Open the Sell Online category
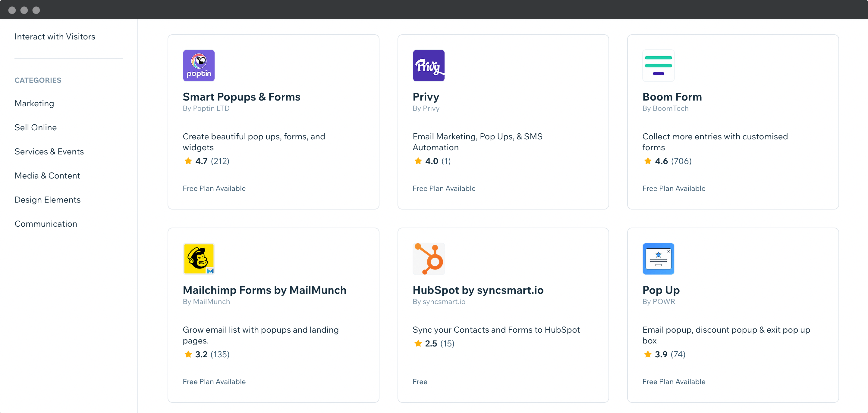 click(35, 128)
